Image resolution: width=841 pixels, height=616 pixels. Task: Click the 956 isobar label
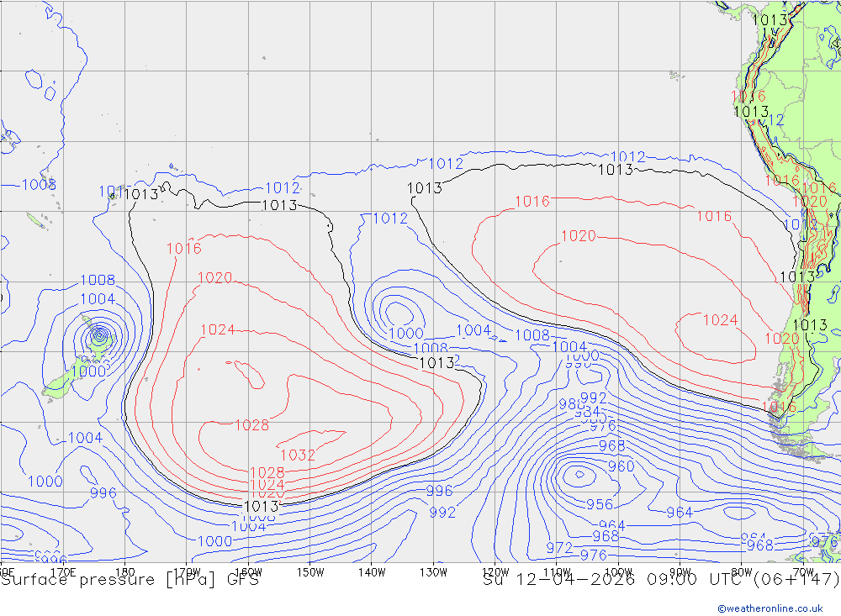599,505
